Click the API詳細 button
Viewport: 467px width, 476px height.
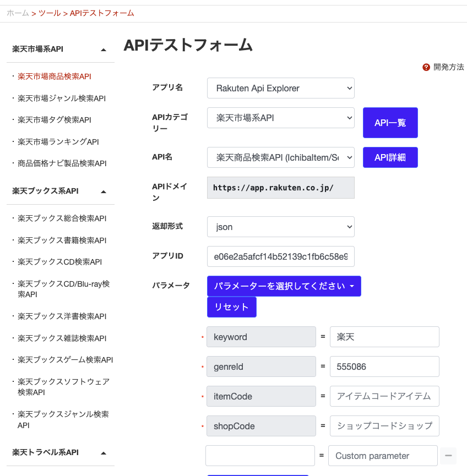pyautogui.click(x=390, y=157)
